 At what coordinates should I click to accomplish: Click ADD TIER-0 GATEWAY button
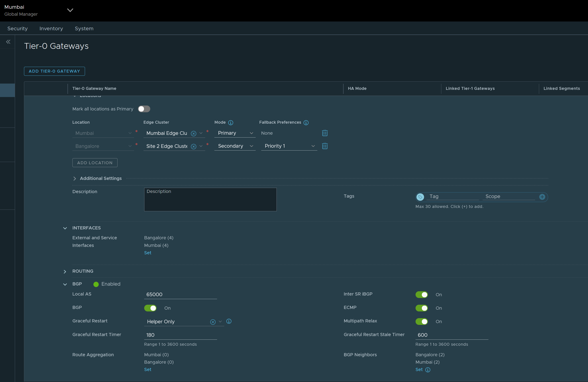[x=54, y=71]
